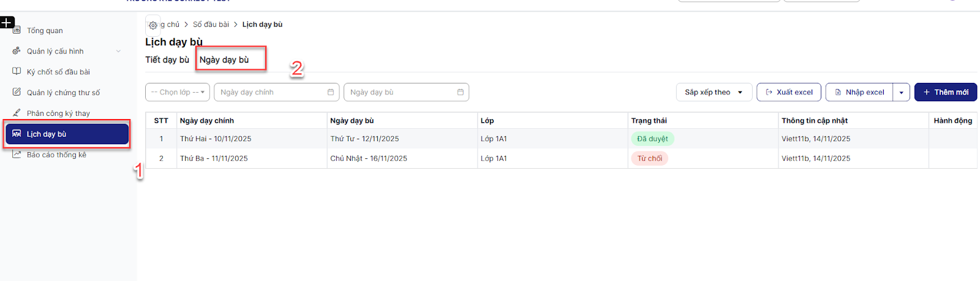
Task: Click the Phân công ký thay pen icon
Action: pos(17,113)
